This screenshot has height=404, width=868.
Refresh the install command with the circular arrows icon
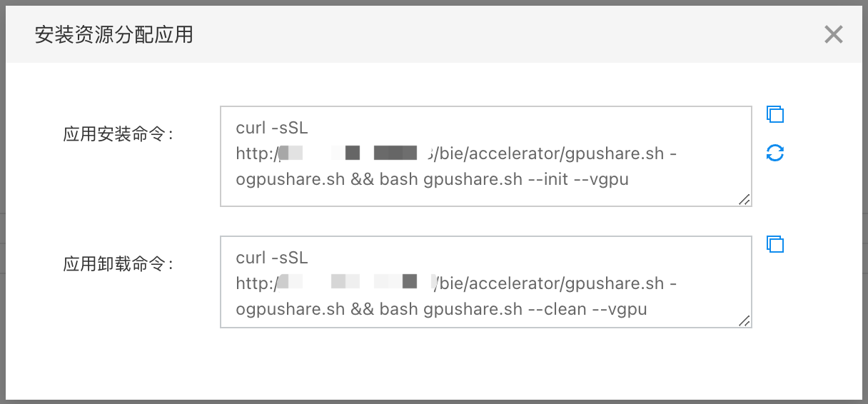[x=775, y=152]
